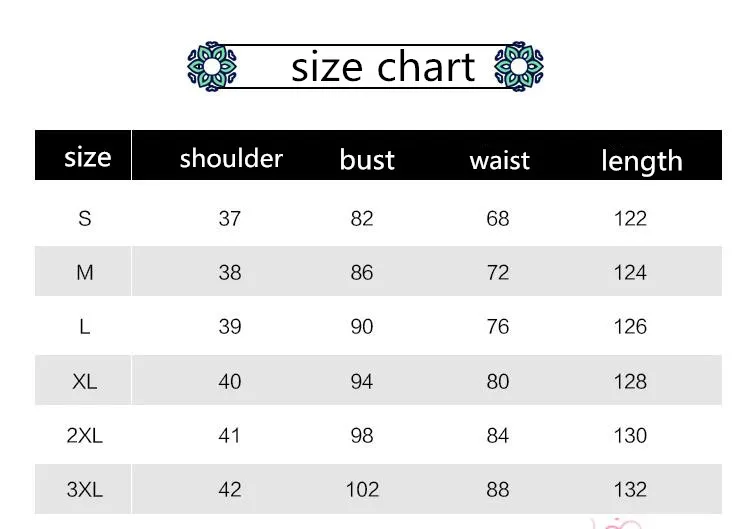
Task: Click the 2XL size row label
Action: pyautogui.click(x=85, y=435)
